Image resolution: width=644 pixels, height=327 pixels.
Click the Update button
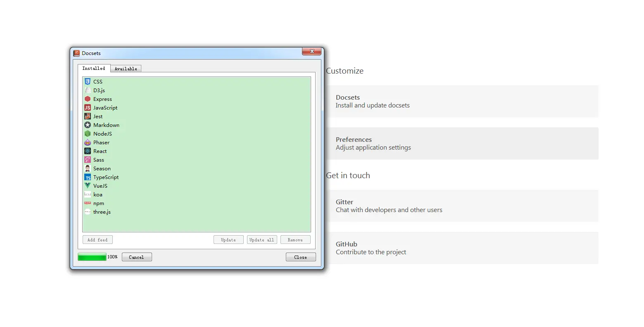pyautogui.click(x=228, y=240)
